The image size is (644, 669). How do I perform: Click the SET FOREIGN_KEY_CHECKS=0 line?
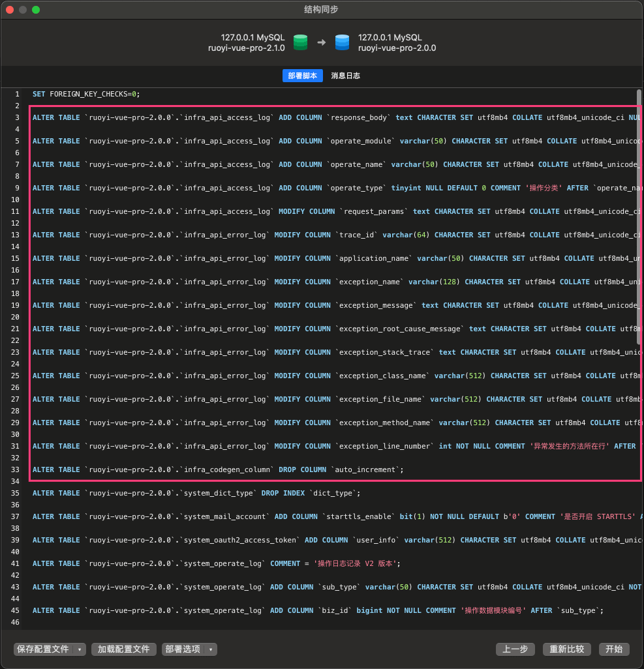[86, 94]
